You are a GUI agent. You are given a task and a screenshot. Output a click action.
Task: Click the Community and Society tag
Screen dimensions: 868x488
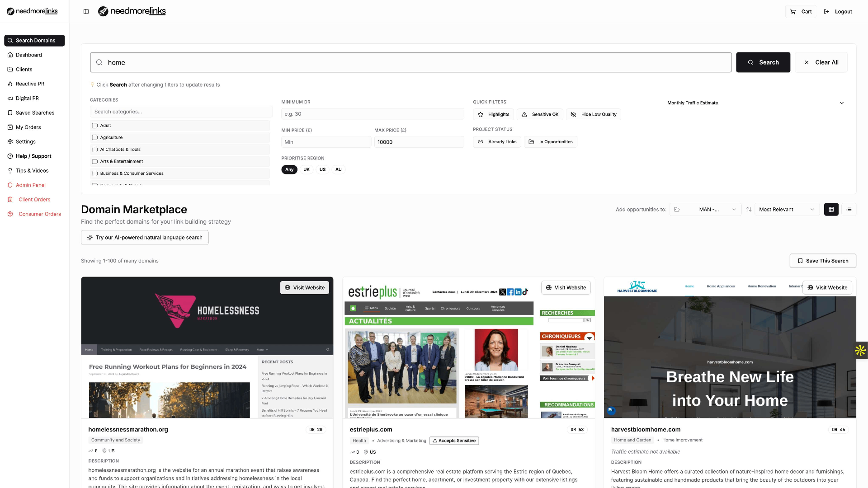[x=116, y=440]
